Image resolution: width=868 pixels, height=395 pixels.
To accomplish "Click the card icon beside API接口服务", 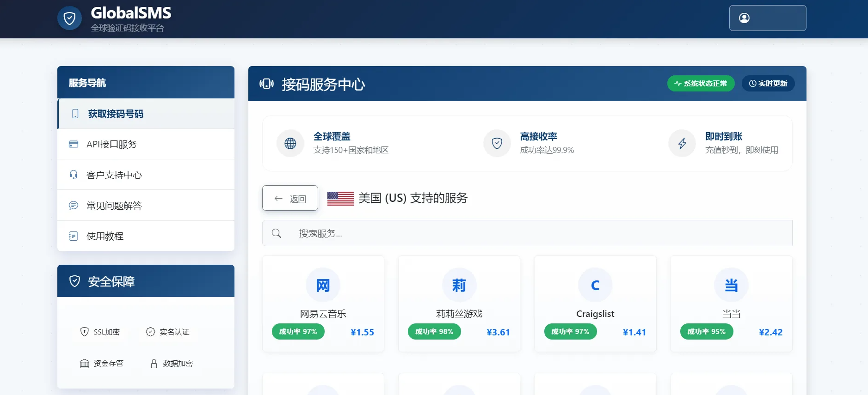I will (74, 144).
